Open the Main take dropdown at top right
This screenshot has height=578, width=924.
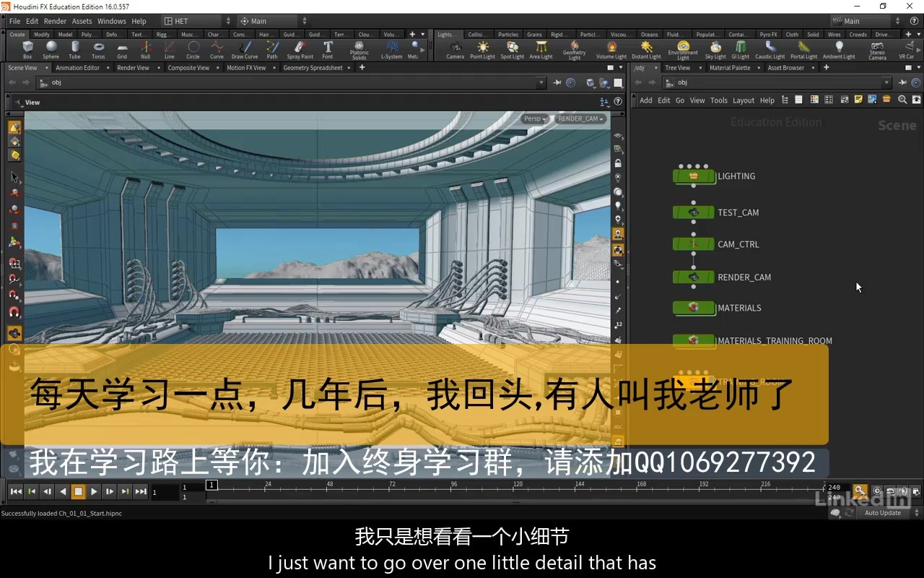(866, 21)
